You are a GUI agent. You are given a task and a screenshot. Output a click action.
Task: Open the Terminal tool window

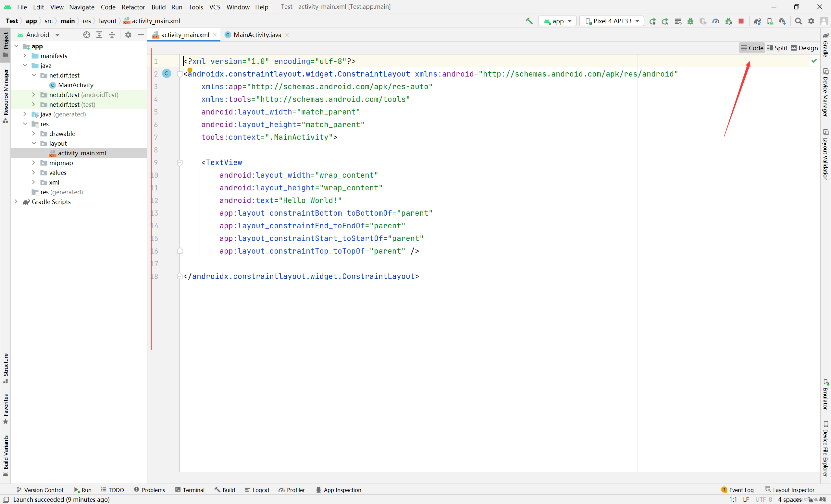190,490
